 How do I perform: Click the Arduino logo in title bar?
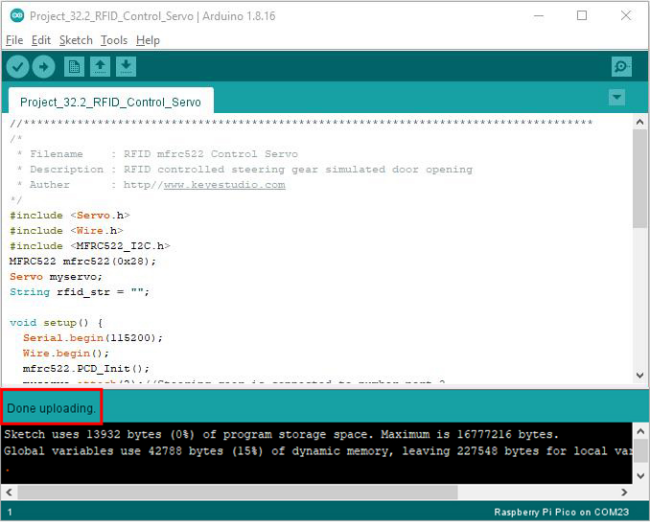[x=17, y=16]
